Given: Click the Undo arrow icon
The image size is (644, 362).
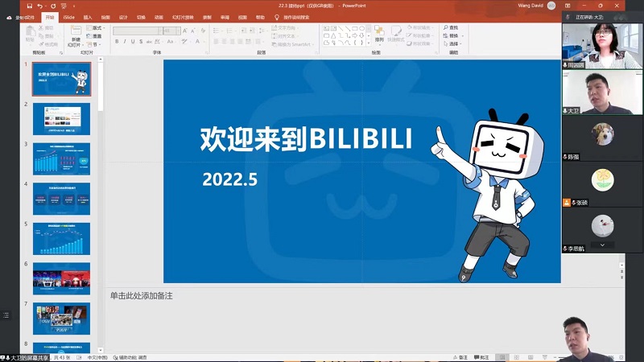Looking at the screenshot, I should [39, 6].
